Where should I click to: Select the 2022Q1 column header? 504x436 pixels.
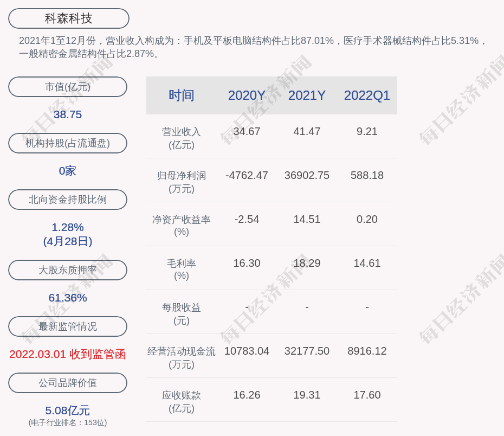coord(367,95)
